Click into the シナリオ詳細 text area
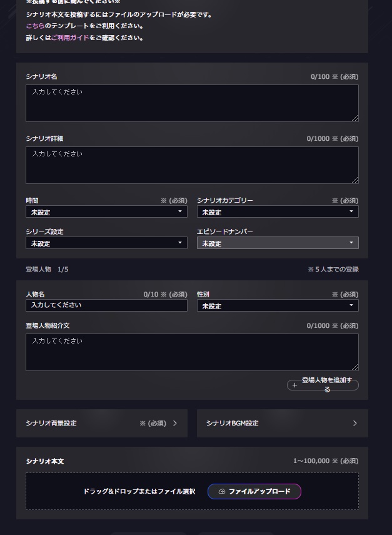Screen dimensions: 392x535 [192, 165]
